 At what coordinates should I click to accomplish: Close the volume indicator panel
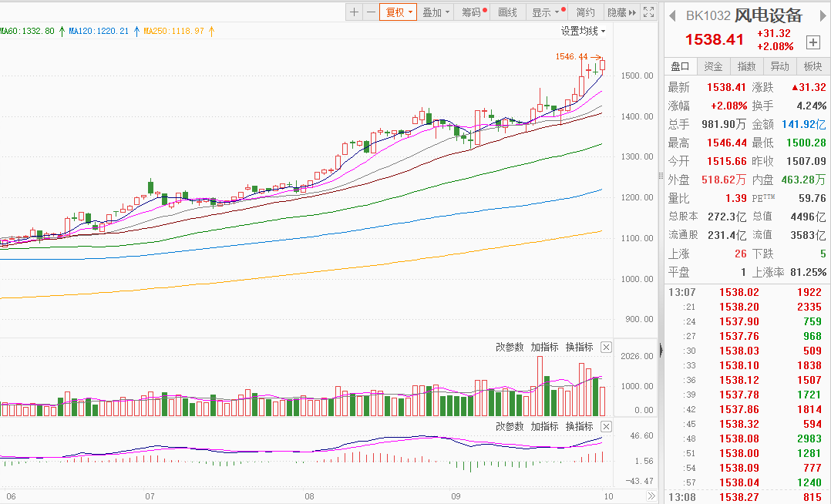[x=606, y=348]
